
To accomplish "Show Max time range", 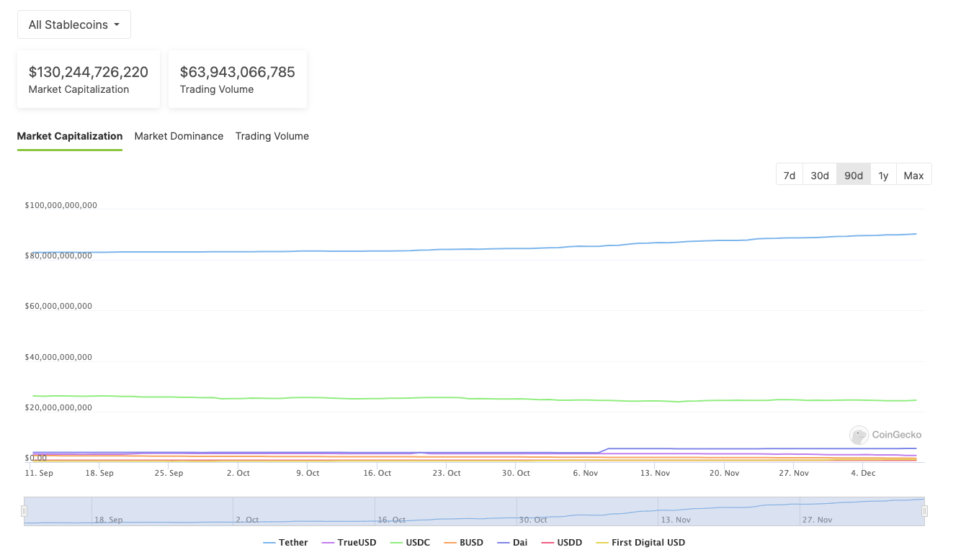I will 913,175.
